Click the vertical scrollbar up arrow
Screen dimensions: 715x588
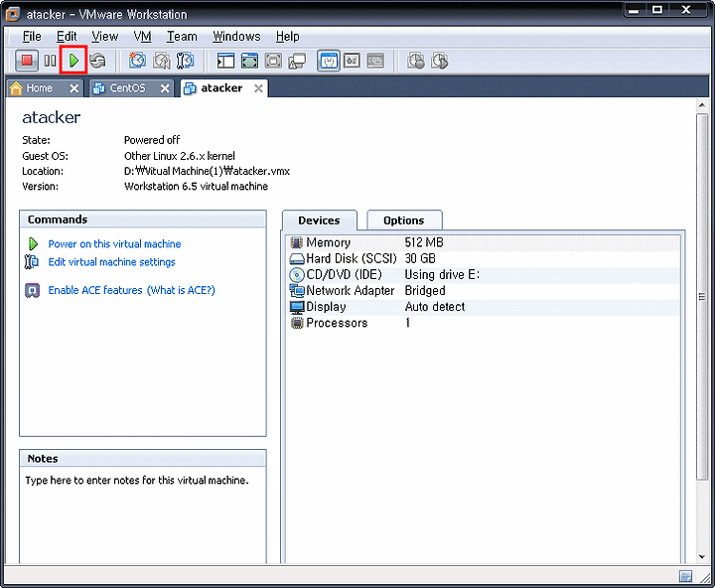[x=702, y=105]
